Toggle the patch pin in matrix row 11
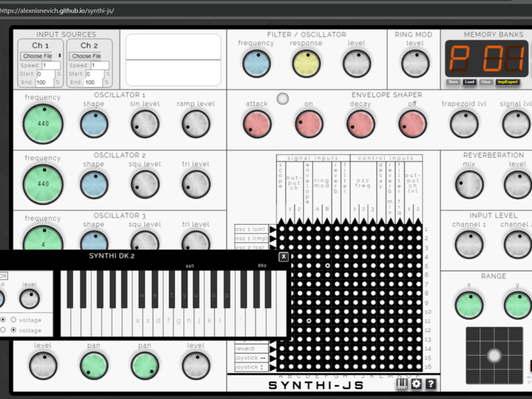The width and height of the screenshot is (532, 399). [x=309, y=321]
